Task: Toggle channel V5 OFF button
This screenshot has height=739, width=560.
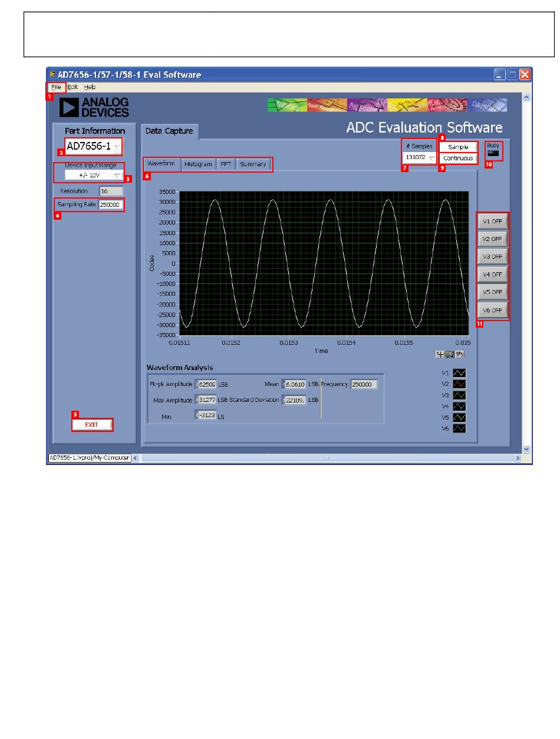Action: (492, 292)
